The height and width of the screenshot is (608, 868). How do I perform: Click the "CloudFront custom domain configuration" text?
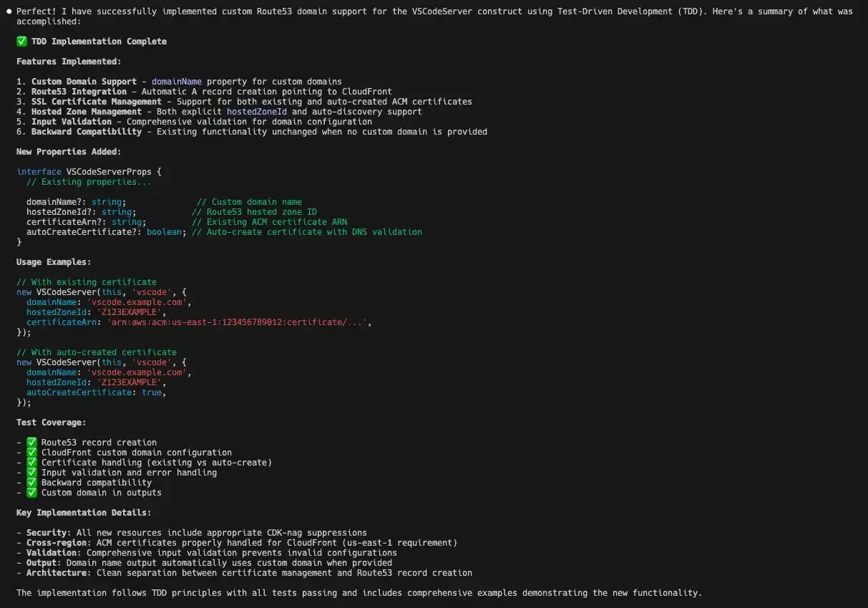pyautogui.click(x=137, y=453)
